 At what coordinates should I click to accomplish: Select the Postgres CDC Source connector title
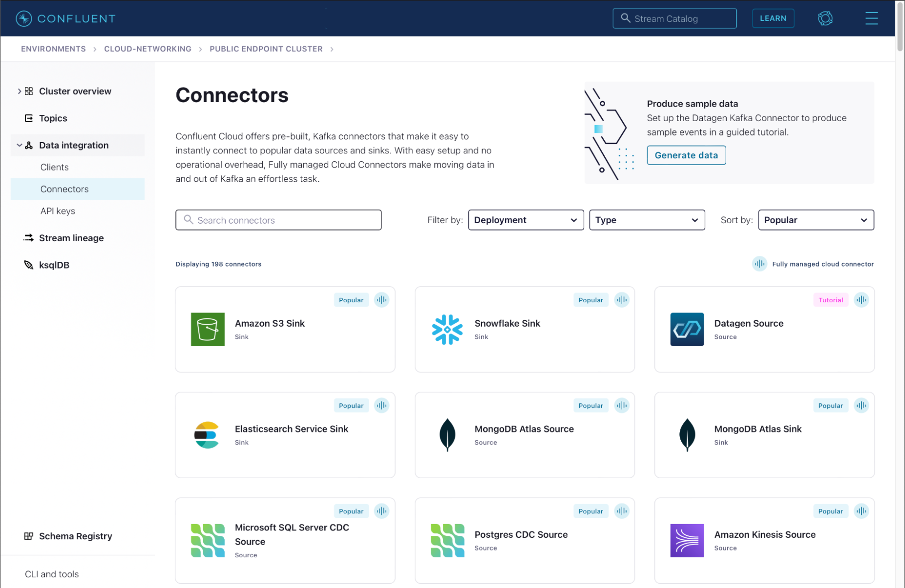click(x=521, y=535)
